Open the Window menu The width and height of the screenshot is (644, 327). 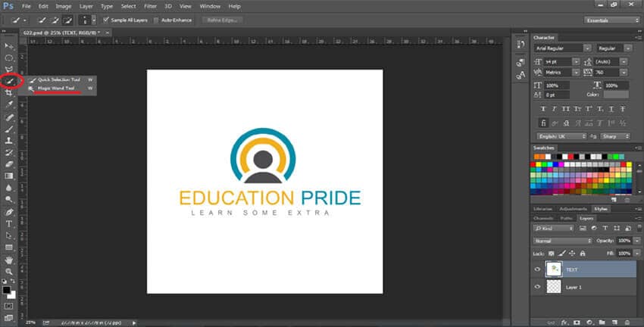tap(210, 6)
